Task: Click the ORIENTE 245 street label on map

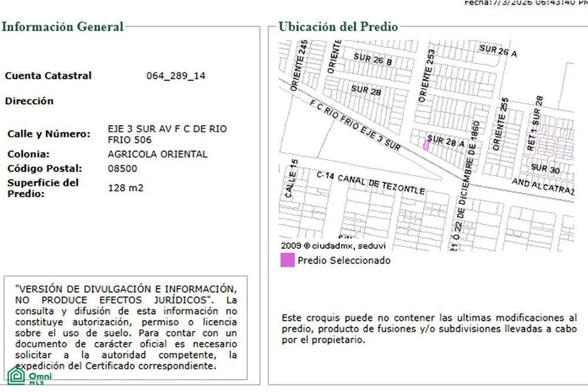Action: tap(299, 65)
